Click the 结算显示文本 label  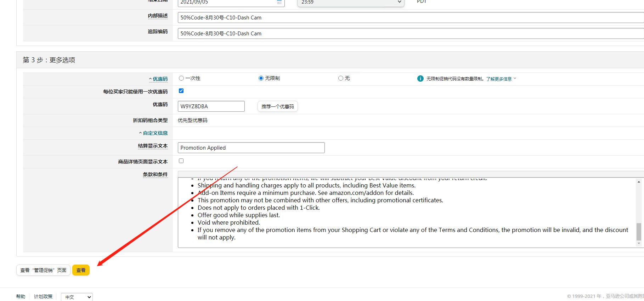point(153,146)
